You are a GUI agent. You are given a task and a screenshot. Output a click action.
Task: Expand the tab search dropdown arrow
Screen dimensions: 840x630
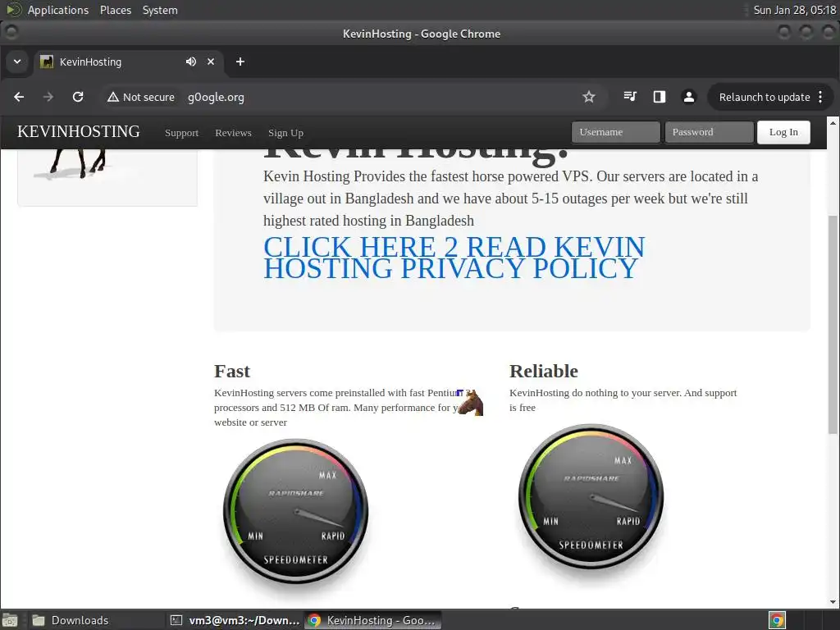(17, 62)
